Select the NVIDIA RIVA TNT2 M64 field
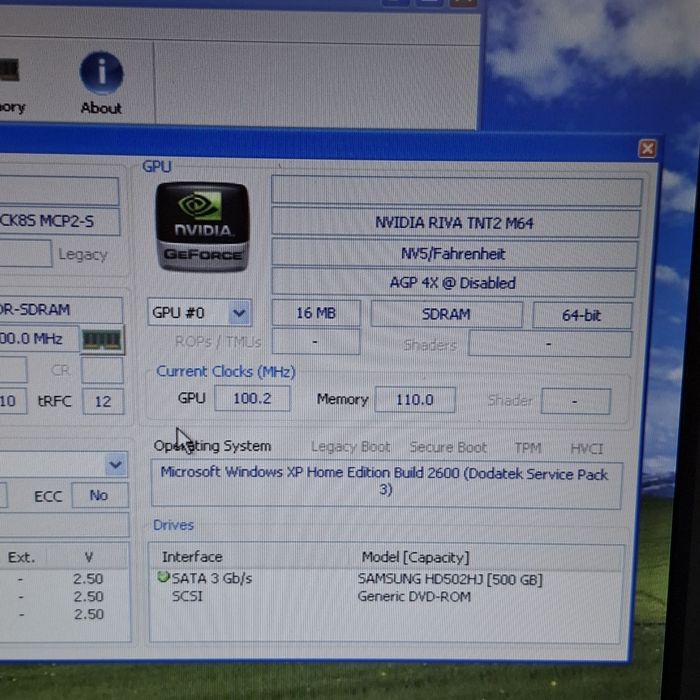This screenshot has height=700, width=700. 455,222
